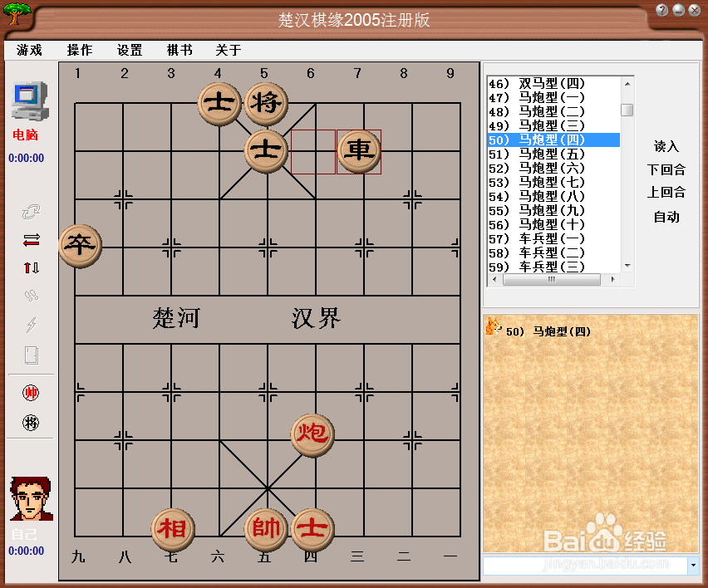Click the player portrait avatar
Viewport: 708px width, 588px height.
pos(31,499)
